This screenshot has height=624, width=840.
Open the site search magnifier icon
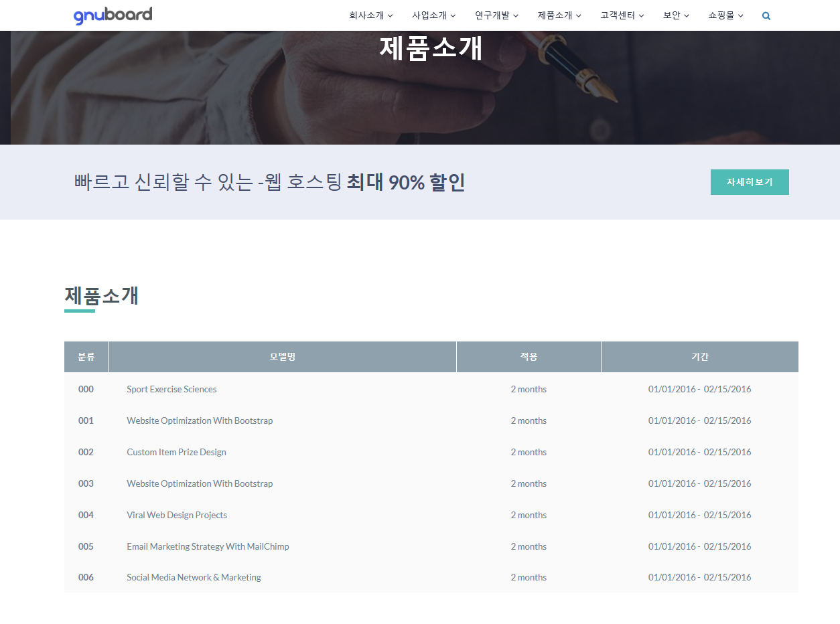click(x=766, y=15)
